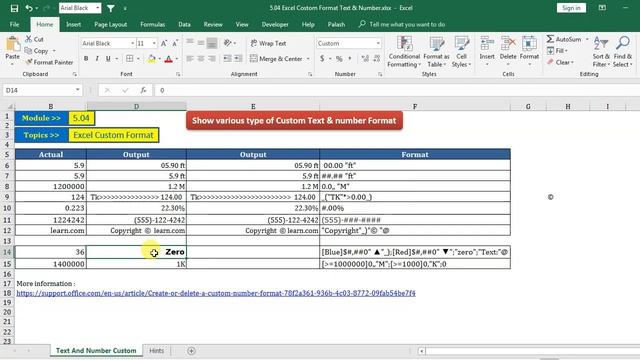
Task: Toggle Wrap Text
Action: tap(268, 43)
